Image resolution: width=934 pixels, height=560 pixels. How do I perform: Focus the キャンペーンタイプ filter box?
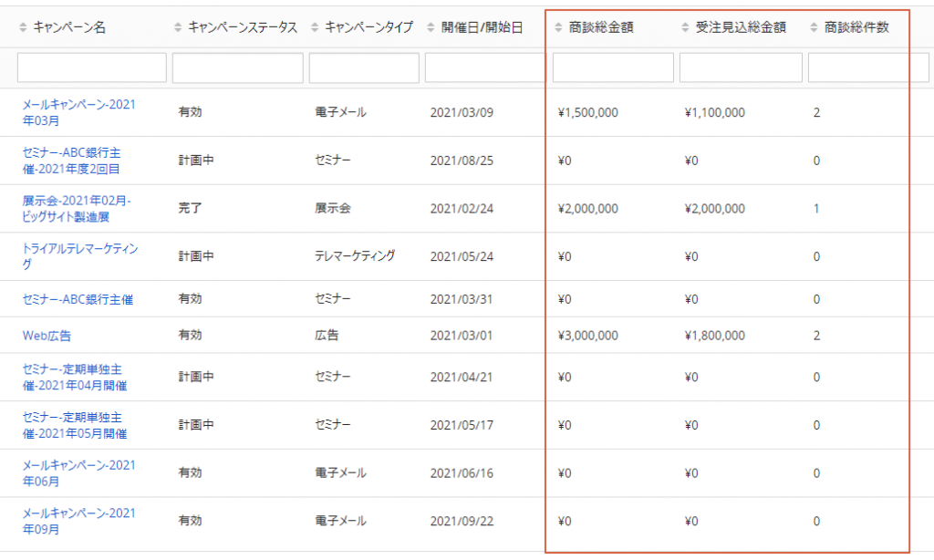(364, 67)
